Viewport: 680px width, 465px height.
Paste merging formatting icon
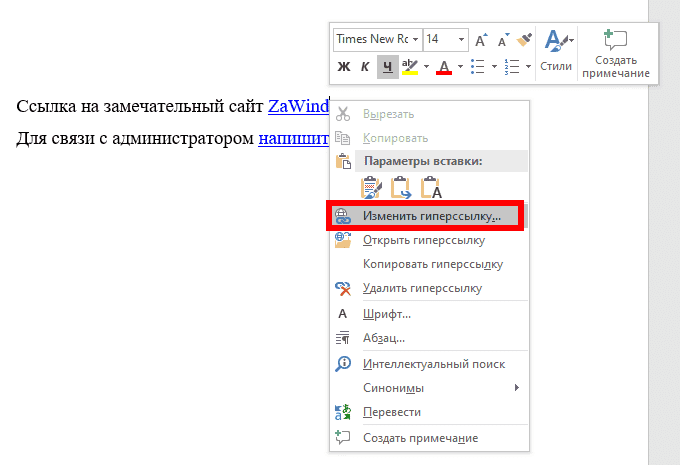coord(401,187)
